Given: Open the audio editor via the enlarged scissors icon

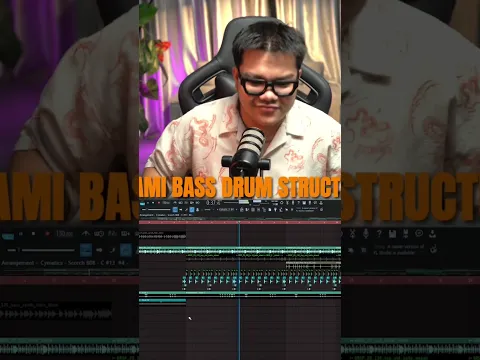Looking at the screenshot, I should [x=353, y=234].
